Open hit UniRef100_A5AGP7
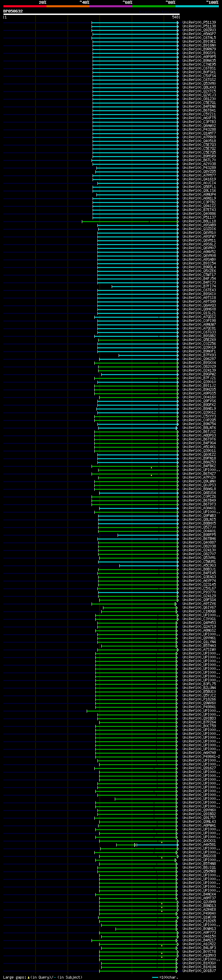Image resolution: width=222 pixels, height=980 pixels. click(x=199, y=34)
